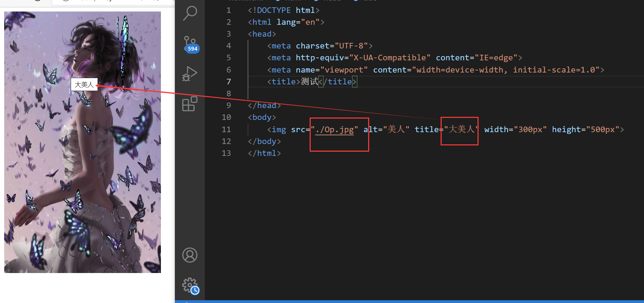Click line number 8 in the gutter

click(x=228, y=93)
